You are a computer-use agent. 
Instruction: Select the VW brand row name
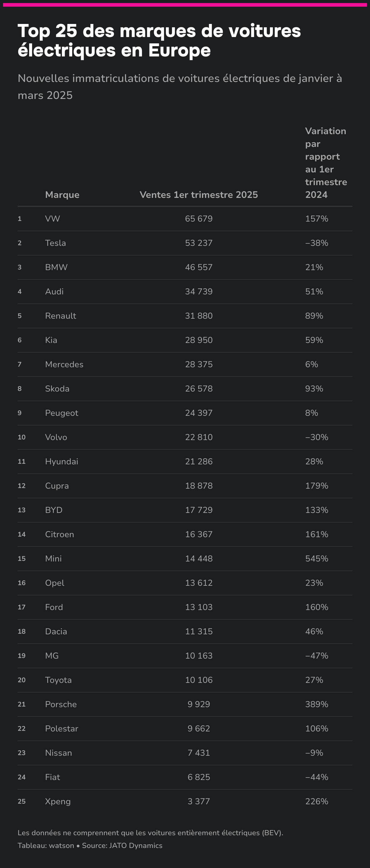click(x=52, y=219)
